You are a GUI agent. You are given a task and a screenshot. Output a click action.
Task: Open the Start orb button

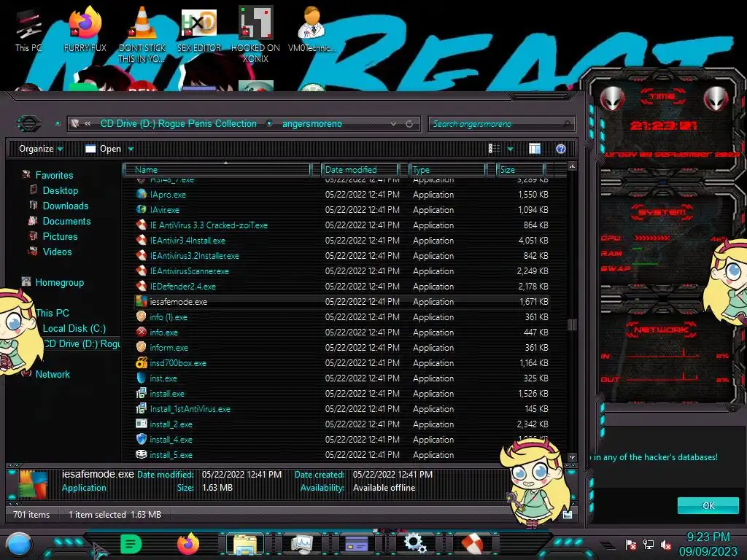[19, 544]
